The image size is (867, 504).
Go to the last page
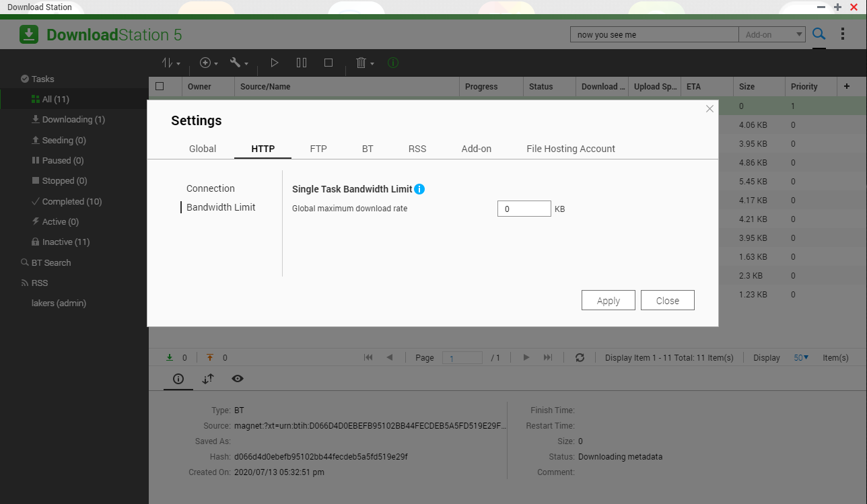[548, 357]
